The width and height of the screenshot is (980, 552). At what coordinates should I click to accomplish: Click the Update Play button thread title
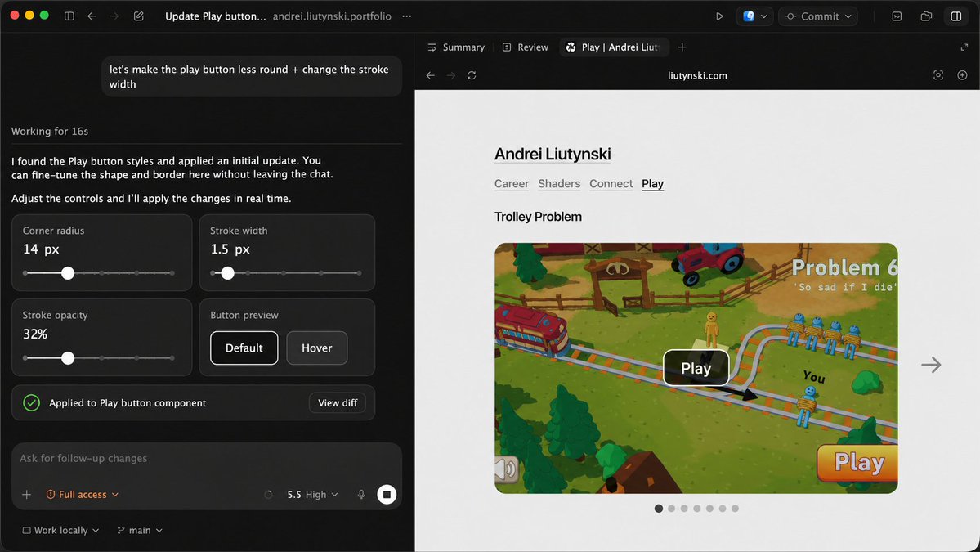point(215,16)
